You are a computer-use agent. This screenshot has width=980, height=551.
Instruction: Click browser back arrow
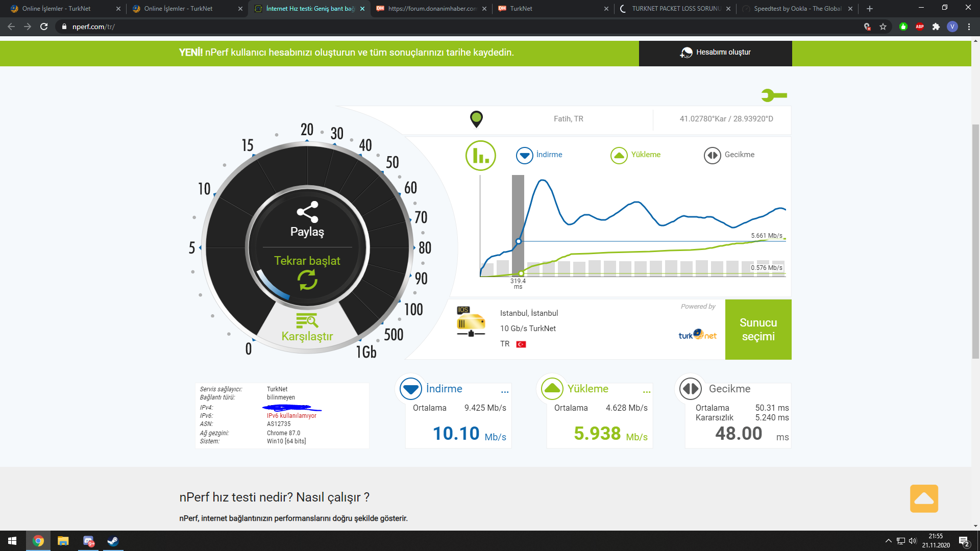(x=11, y=27)
